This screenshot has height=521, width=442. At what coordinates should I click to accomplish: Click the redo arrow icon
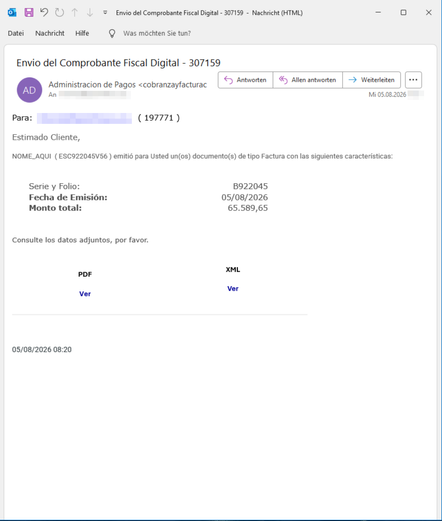pyautogui.click(x=59, y=13)
